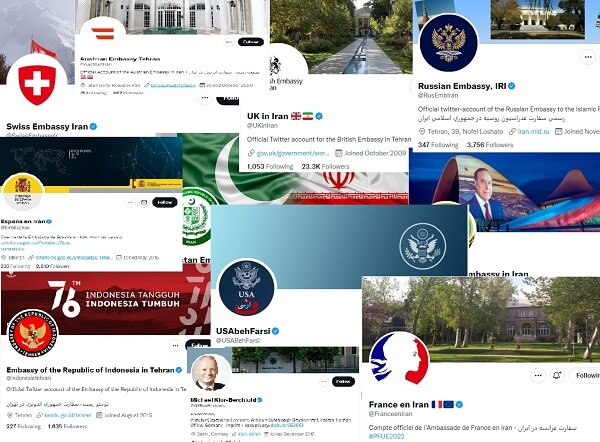
Task: Open more options on Russian Embassy profile
Action: click(588, 57)
